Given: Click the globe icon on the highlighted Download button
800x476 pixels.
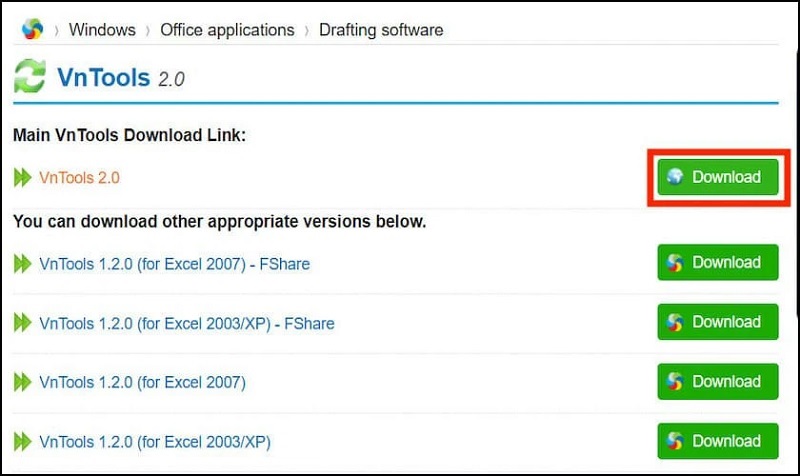Looking at the screenshot, I should click(676, 177).
